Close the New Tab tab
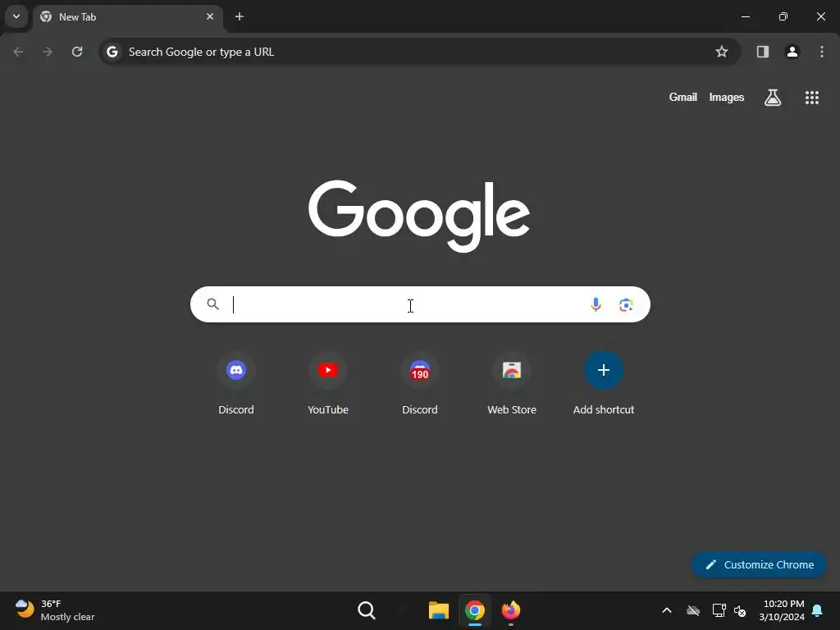Viewport: 840px width, 630px height. [209, 16]
